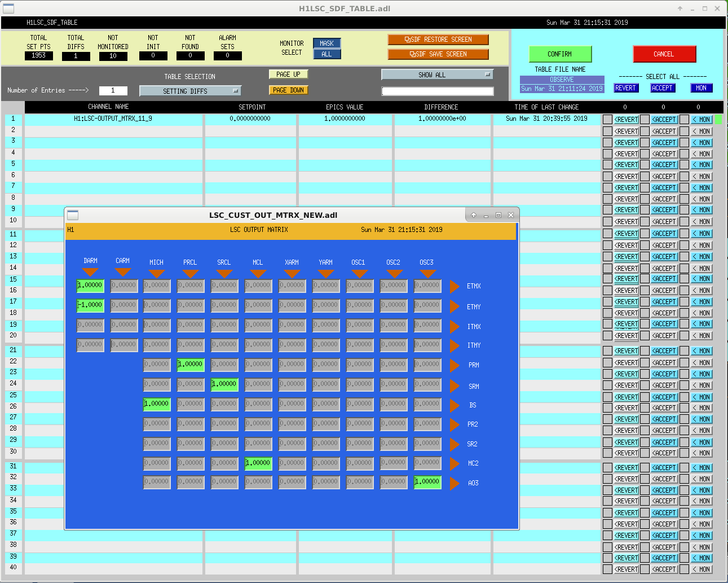The image size is (728, 583).
Task: Roll up the LSC output matrix window with the arrow button
Action: tap(474, 215)
